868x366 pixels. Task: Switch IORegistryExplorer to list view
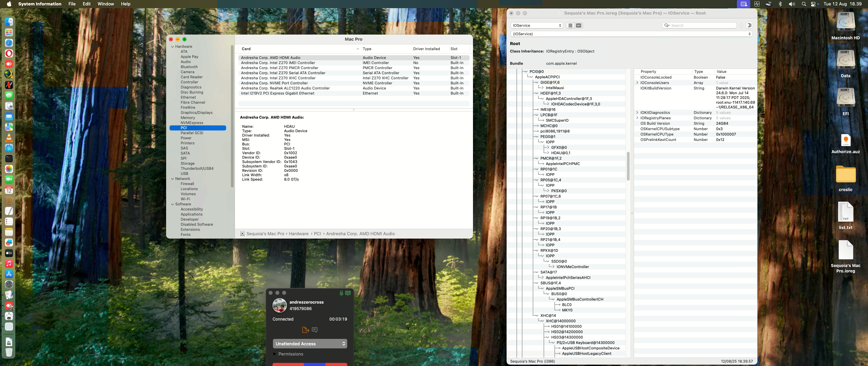570,25
